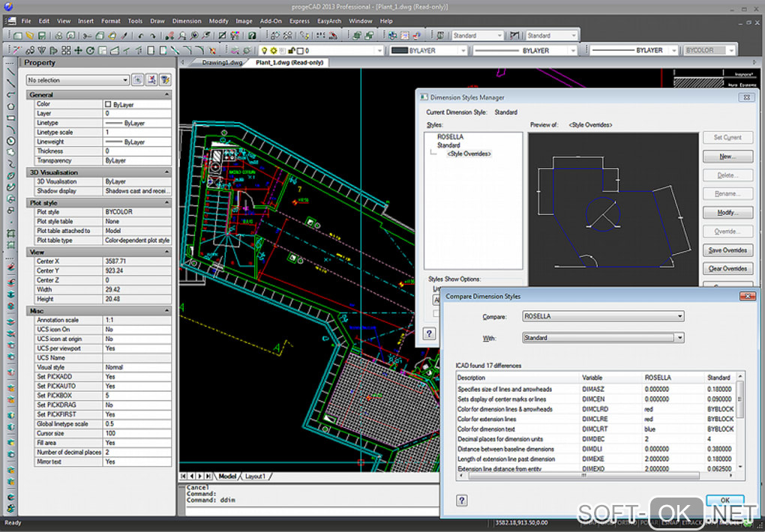Click the Undo arrow in the toolbar
The height and width of the screenshot is (532, 765).
140,35
